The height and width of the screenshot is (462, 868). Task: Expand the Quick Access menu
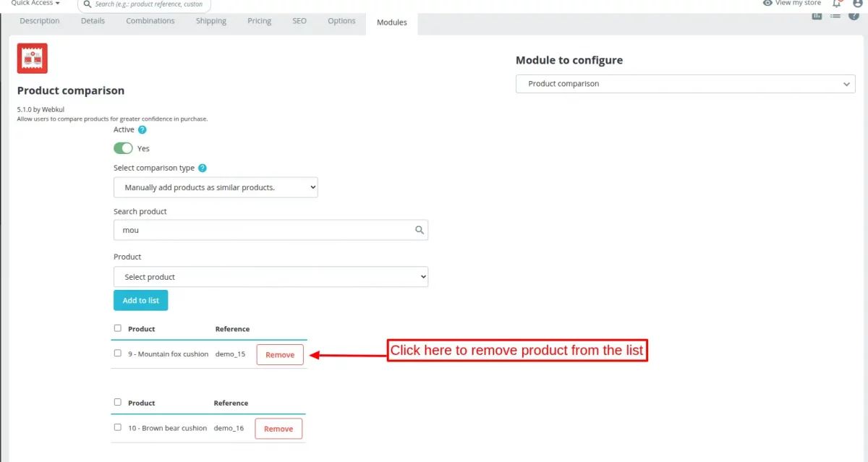click(x=34, y=4)
